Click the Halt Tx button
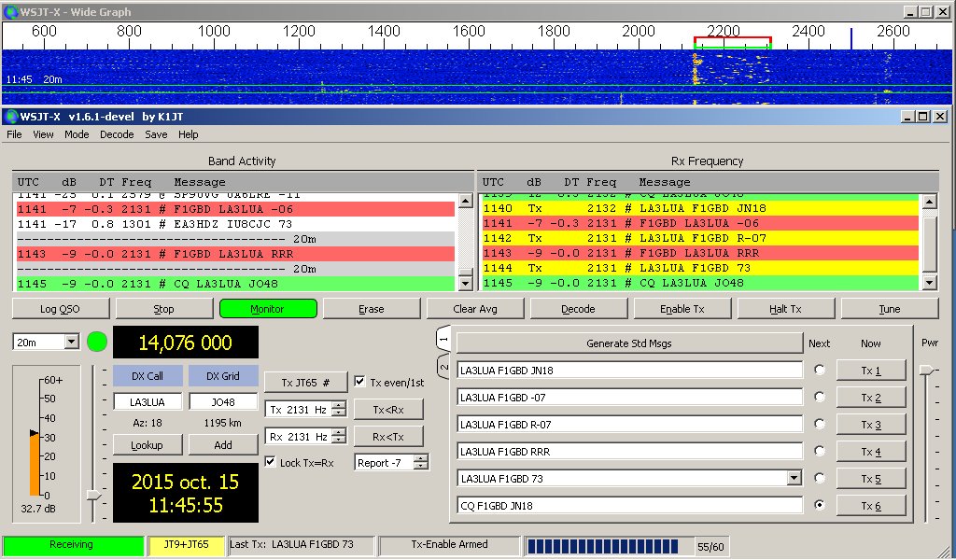956x560 pixels. pyautogui.click(x=786, y=309)
